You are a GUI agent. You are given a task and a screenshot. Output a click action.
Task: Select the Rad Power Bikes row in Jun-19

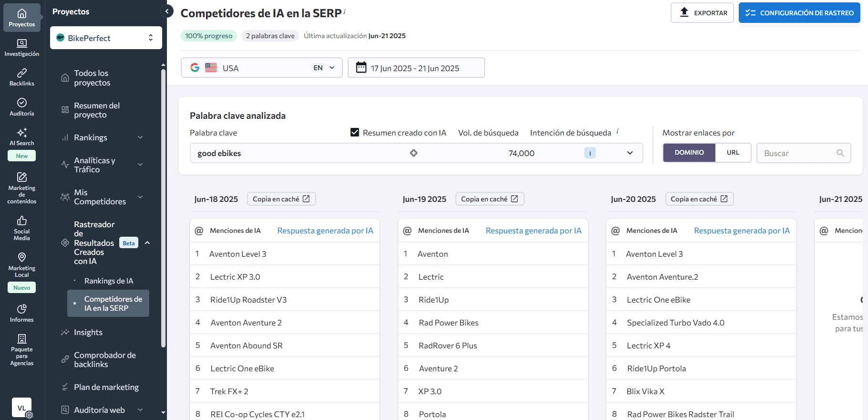point(493,323)
